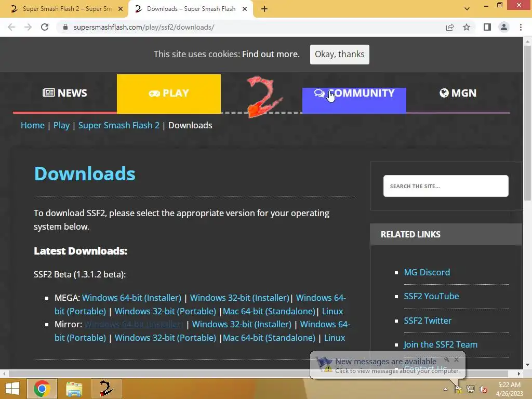Open Chrome from the taskbar

42,389
